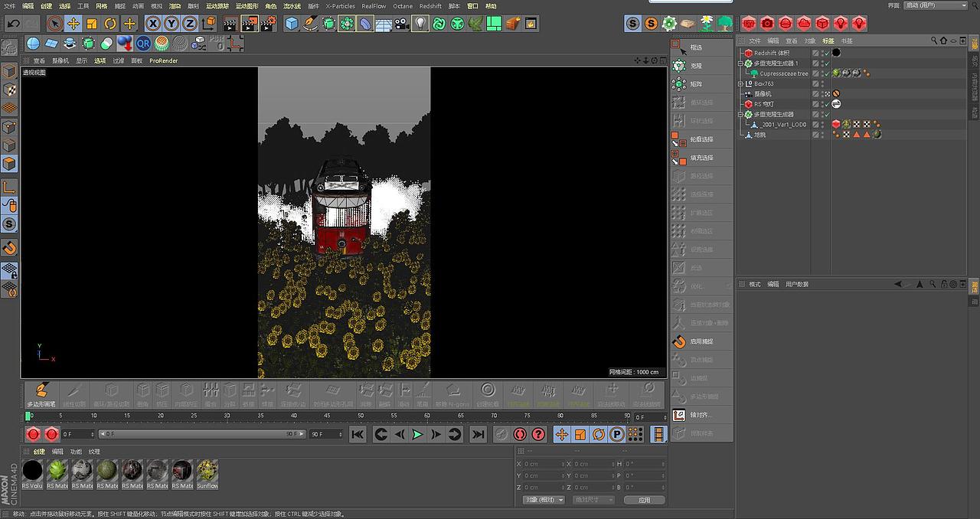Toggle layer box for 地貌 object

[816, 135]
